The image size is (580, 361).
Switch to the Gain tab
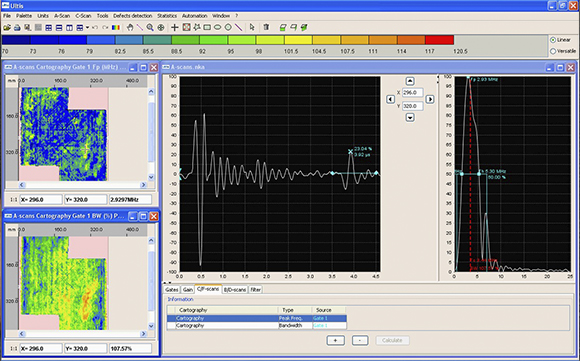[x=188, y=290]
